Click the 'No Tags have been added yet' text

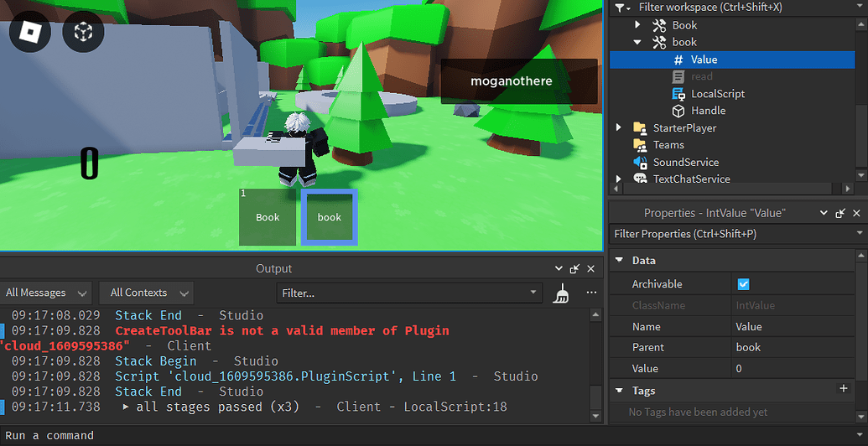pos(698,412)
